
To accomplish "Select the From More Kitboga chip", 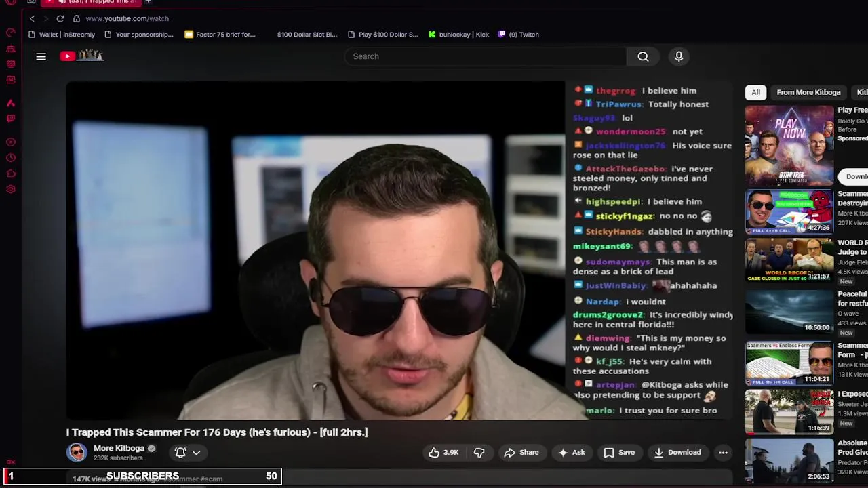I will (x=808, y=92).
